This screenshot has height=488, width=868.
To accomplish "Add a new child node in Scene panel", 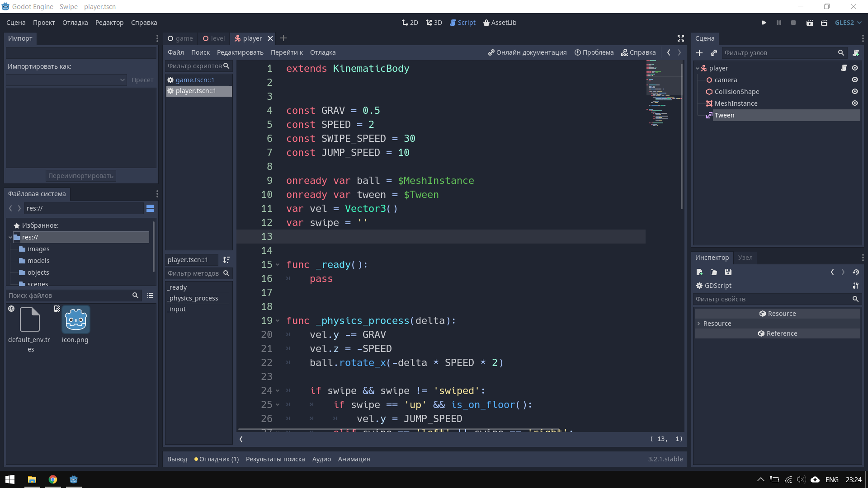I will (x=699, y=53).
